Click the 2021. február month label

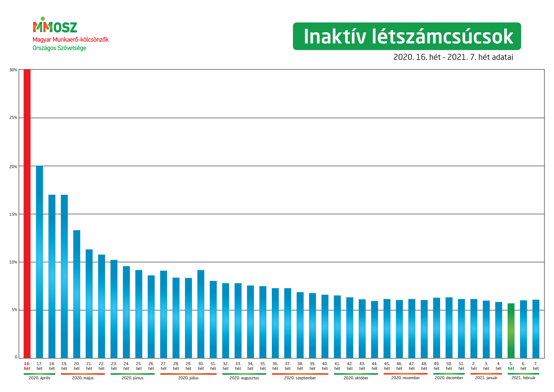523,378
